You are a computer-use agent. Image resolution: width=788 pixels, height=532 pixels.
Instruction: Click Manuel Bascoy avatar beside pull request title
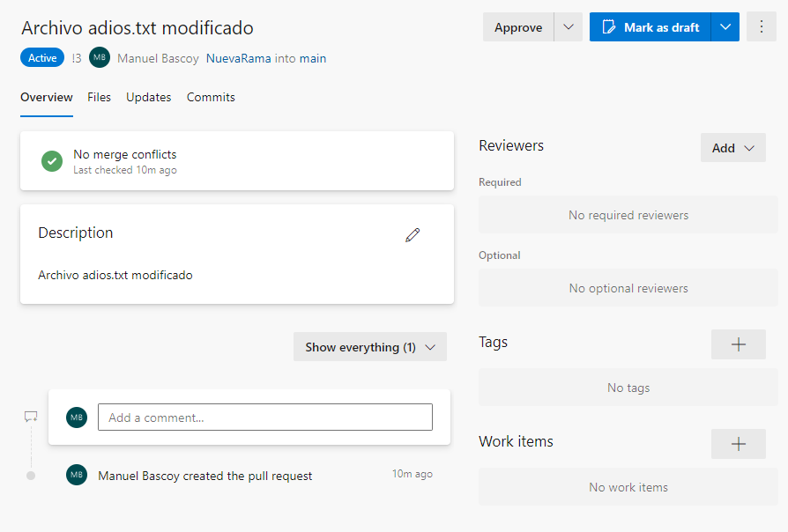100,58
